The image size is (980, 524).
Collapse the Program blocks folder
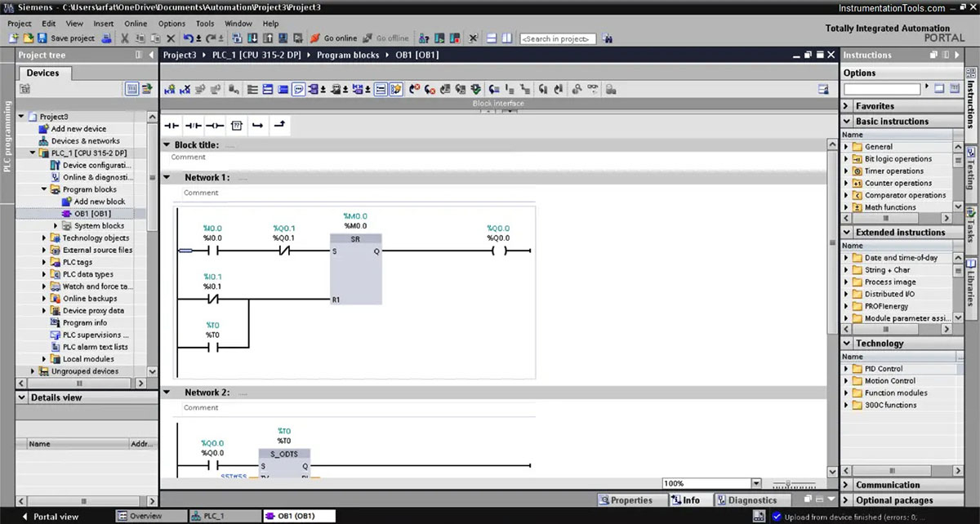pyautogui.click(x=45, y=189)
